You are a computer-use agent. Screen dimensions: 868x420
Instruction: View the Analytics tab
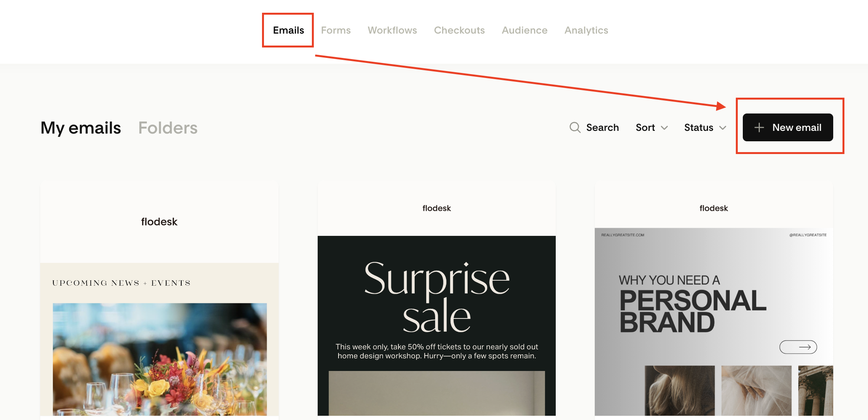[586, 30]
